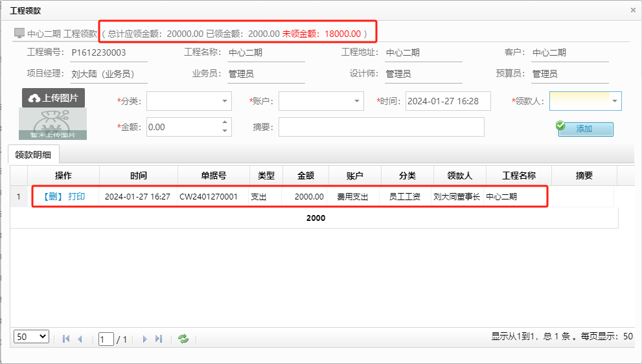Image resolution: width=642 pixels, height=364 pixels.
Task: Click the 添加 button
Action: (584, 129)
